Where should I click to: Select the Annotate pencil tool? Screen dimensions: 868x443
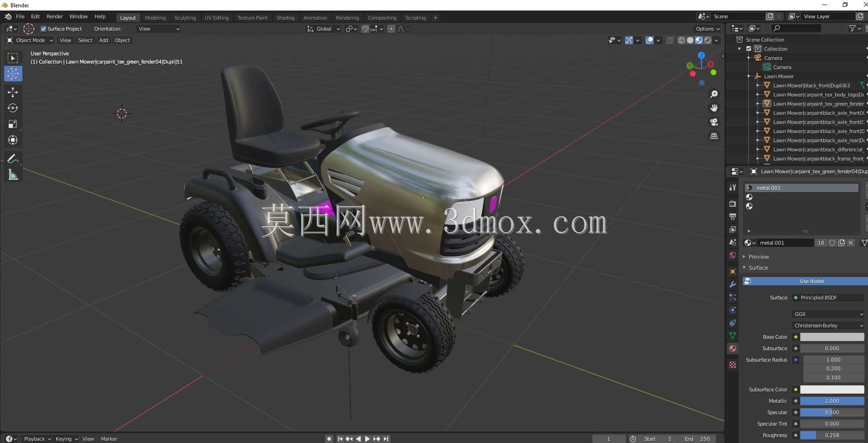point(13,159)
